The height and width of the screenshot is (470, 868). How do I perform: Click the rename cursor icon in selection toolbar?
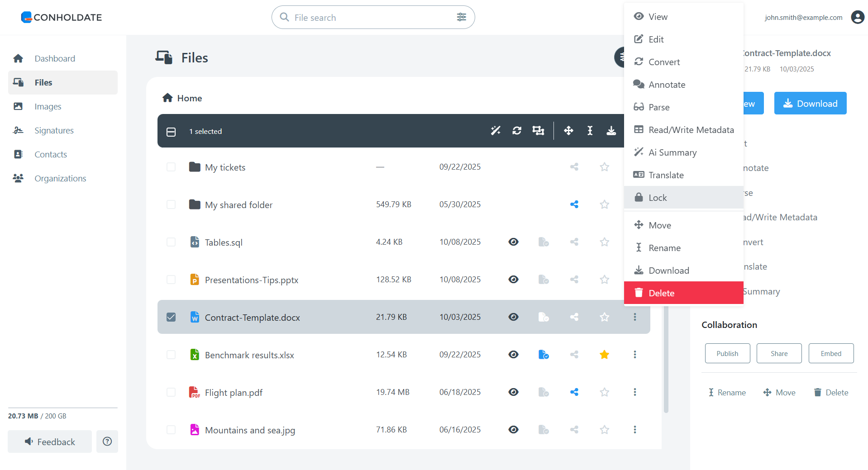[590, 131]
